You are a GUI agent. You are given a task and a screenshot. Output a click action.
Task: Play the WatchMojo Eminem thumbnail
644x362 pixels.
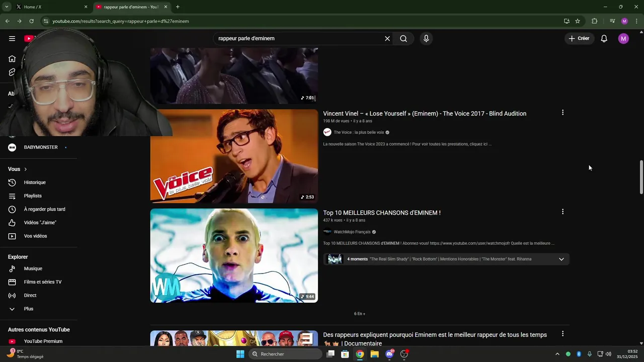(x=234, y=255)
